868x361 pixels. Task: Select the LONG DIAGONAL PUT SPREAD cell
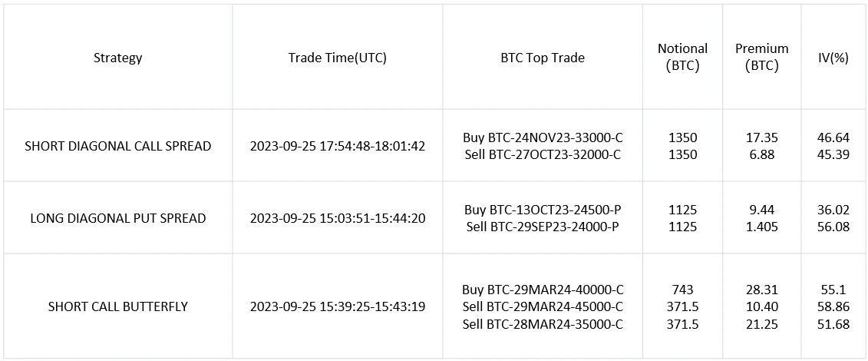pos(118,219)
